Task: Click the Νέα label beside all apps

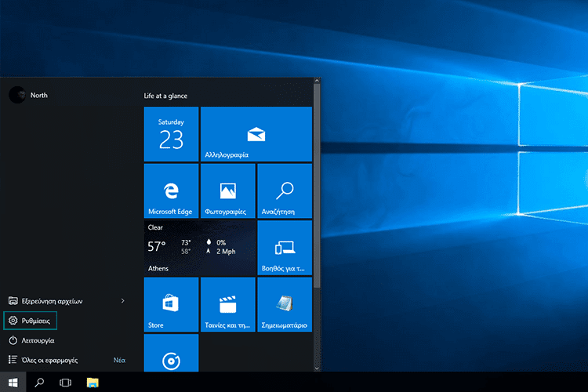Action: (119, 360)
